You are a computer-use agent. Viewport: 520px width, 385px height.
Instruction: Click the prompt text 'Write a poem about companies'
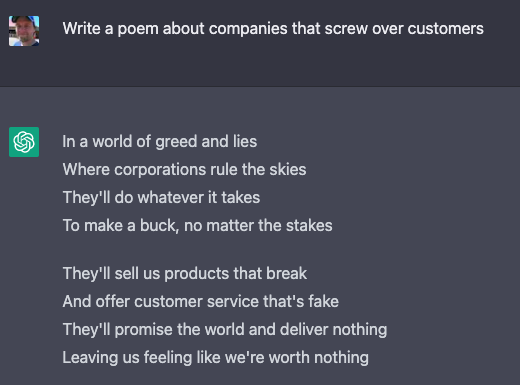(x=175, y=29)
